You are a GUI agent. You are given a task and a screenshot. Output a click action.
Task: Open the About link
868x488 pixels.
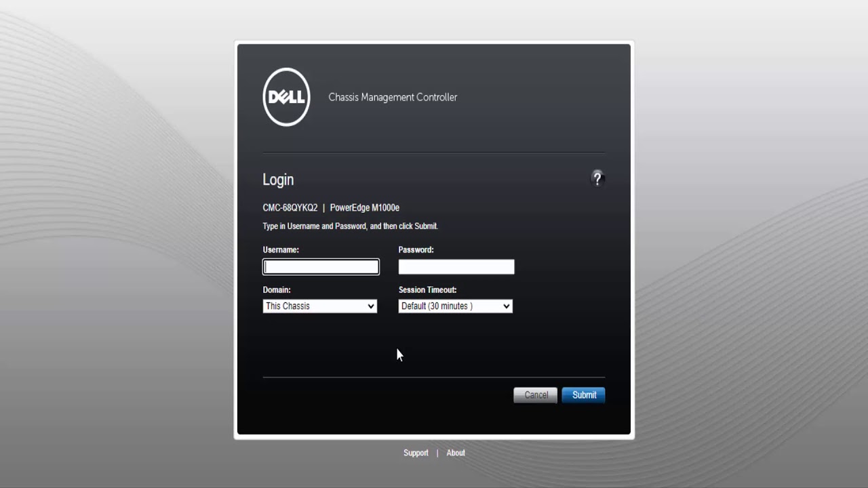(x=456, y=453)
